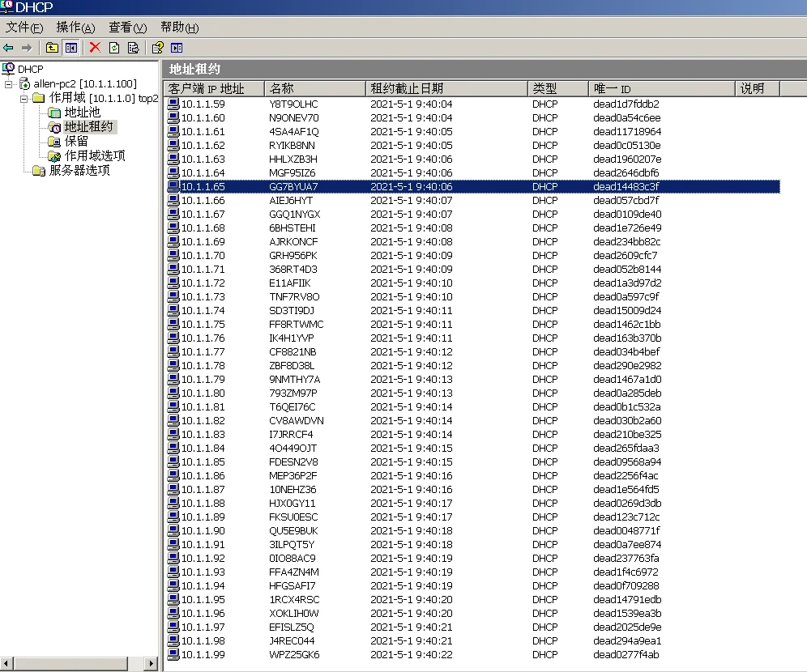
Task: Click the tree pane horizontal scrollbar thumb
Action: pyautogui.click(x=70, y=663)
